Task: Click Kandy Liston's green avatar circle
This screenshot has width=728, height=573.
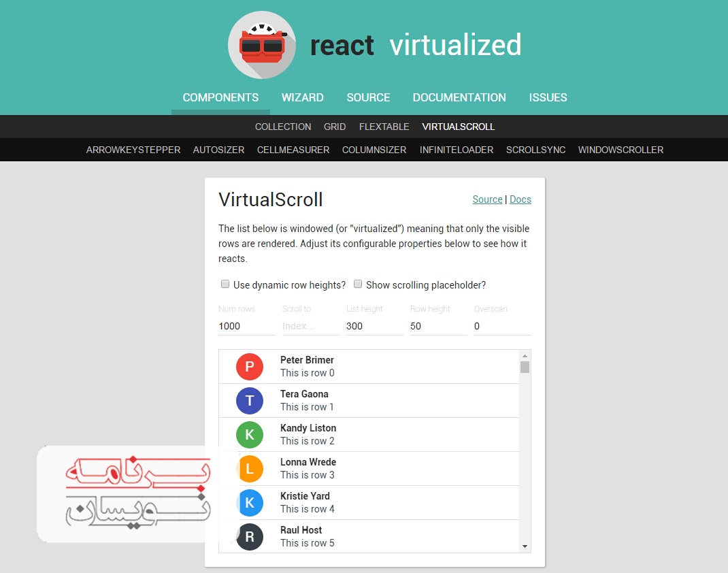Action: point(250,434)
